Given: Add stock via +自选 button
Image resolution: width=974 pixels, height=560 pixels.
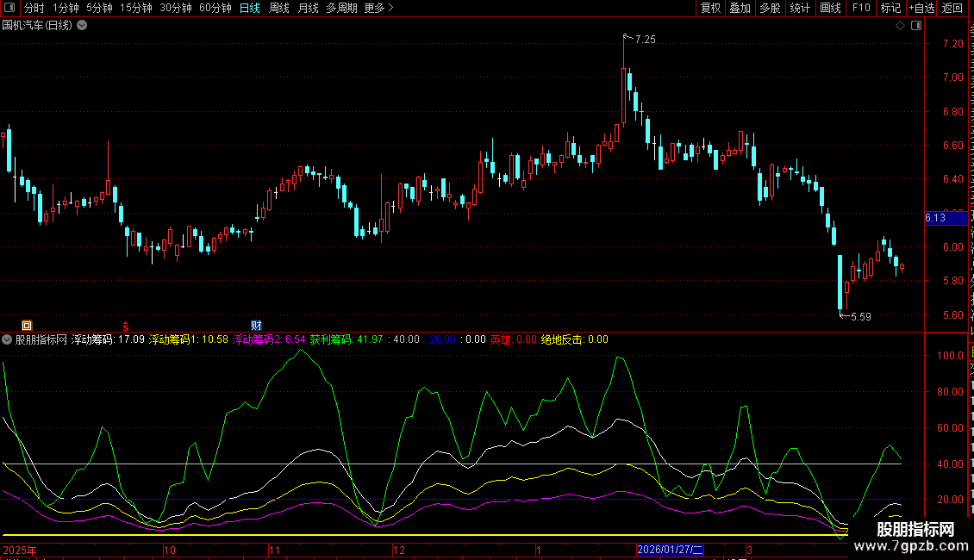Looking at the screenshot, I should [x=921, y=8].
